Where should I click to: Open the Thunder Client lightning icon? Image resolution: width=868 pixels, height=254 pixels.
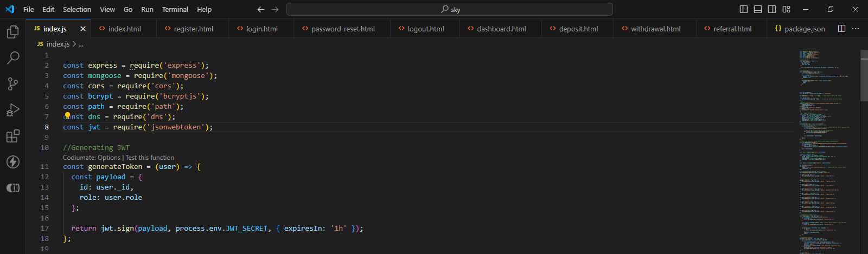tap(12, 162)
